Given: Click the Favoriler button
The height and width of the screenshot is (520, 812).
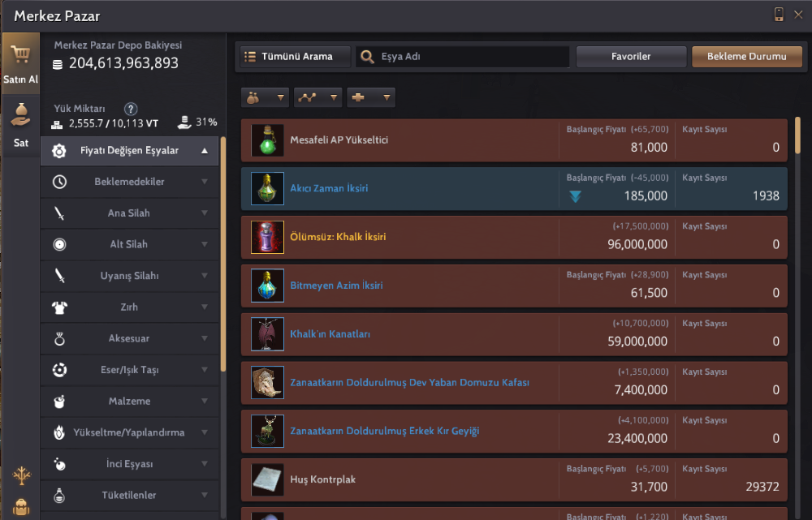Looking at the screenshot, I should (631, 57).
